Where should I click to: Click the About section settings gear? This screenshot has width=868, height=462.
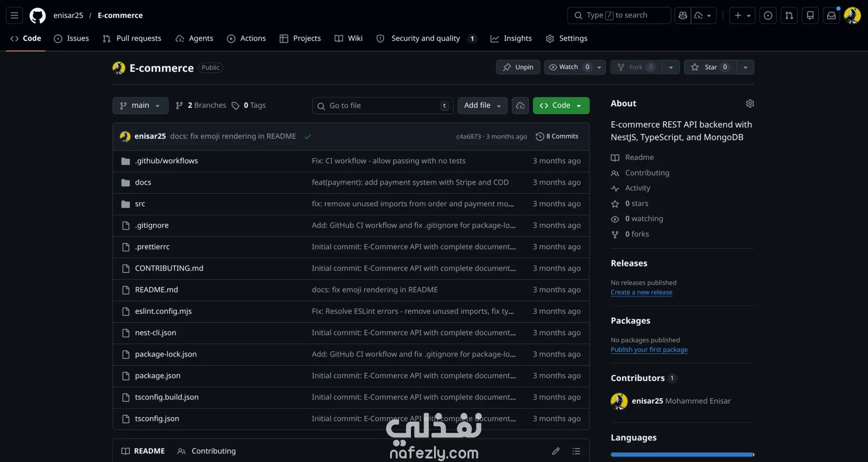click(x=750, y=104)
